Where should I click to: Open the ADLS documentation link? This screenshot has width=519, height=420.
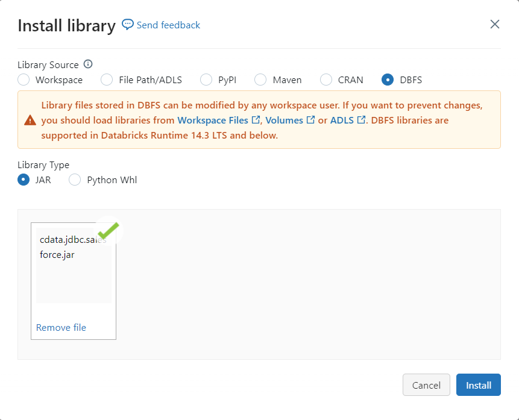tap(342, 120)
